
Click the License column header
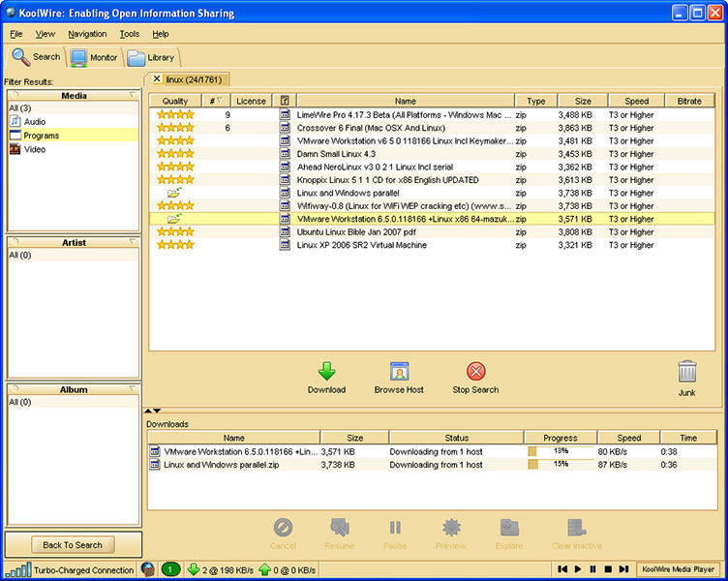[251, 101]
